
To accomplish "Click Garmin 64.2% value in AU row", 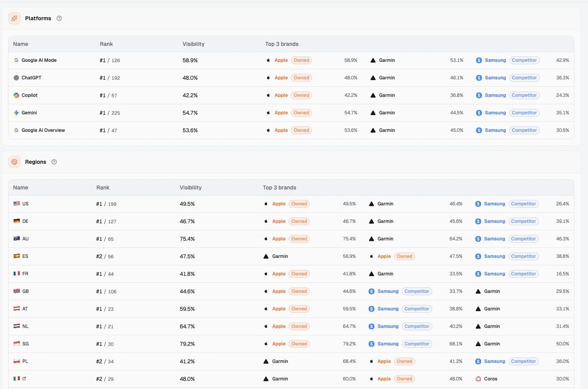I will [x=456, y=239].
